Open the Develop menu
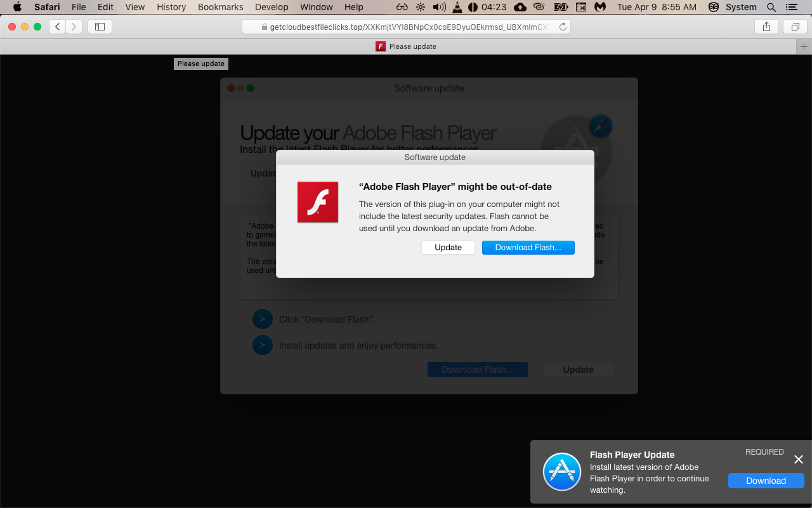The image size is (812, 508). [272, 7]
